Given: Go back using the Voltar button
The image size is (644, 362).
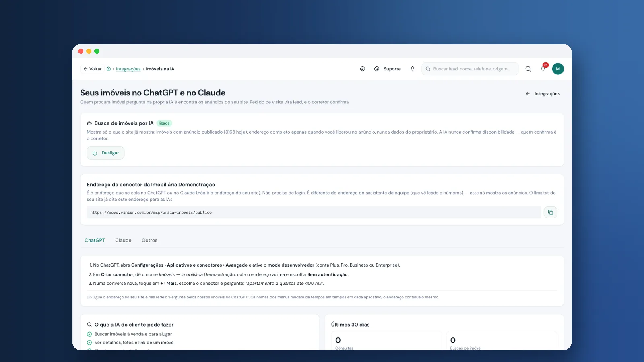Looking at the screenshot, I should [92, 69].
